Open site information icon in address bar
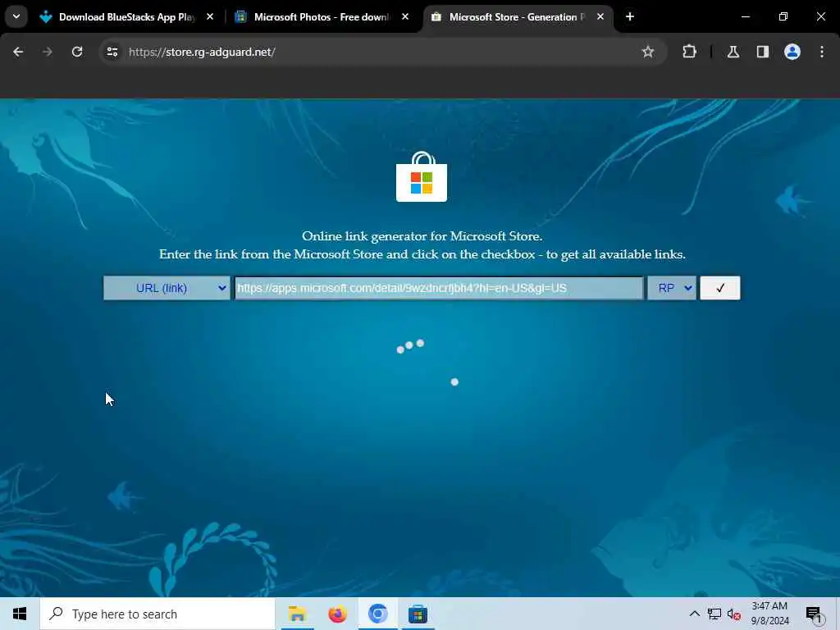This screenshot has height=630, width=840. pos(112,52)
